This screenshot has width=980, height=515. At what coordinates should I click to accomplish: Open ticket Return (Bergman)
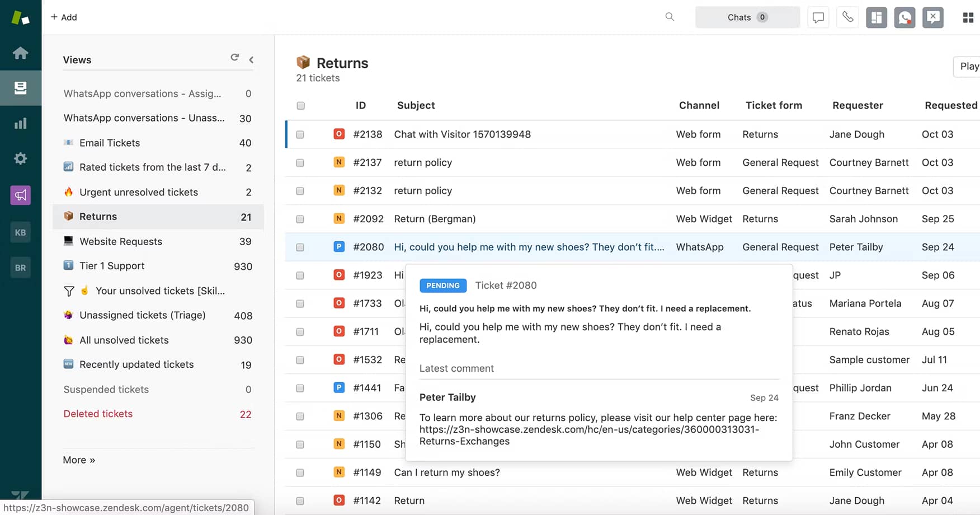pos(435,219)
